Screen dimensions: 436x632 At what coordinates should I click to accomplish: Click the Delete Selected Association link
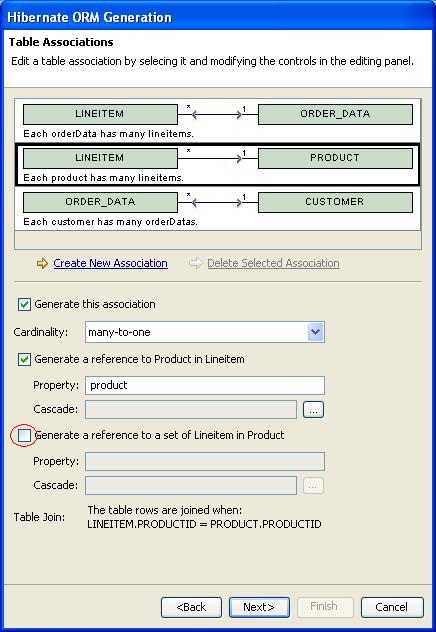click(x=273, y=263)
